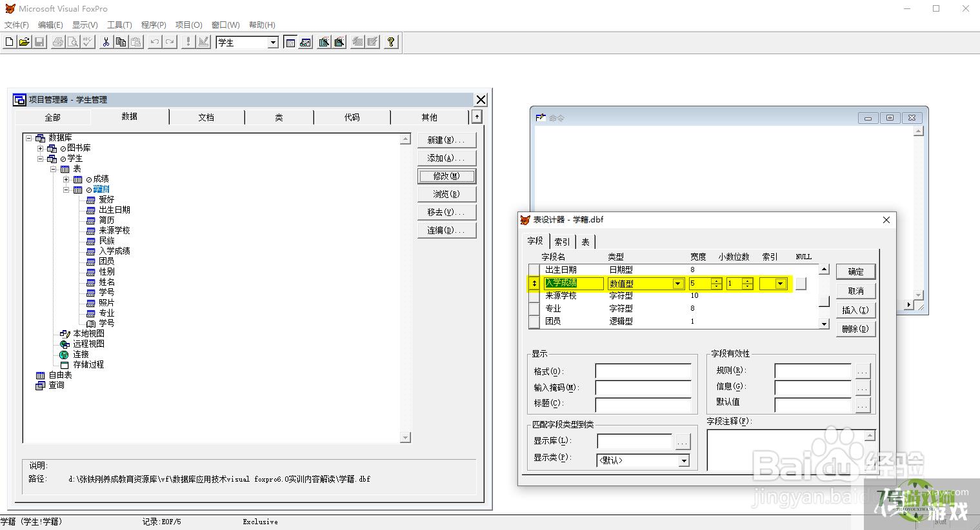Save with the floppy disk icon
The height and width of the screenshot is (530, 980).
click(39, 42)
